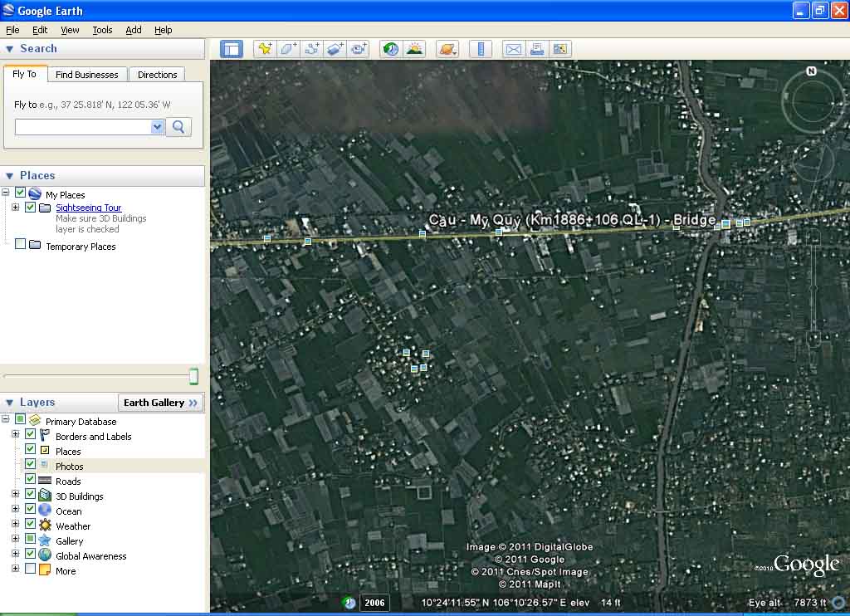Click the 2006 imagery date button
This screenshot has height=616, width=850.
pyautogui.click(x=374, y=603)
